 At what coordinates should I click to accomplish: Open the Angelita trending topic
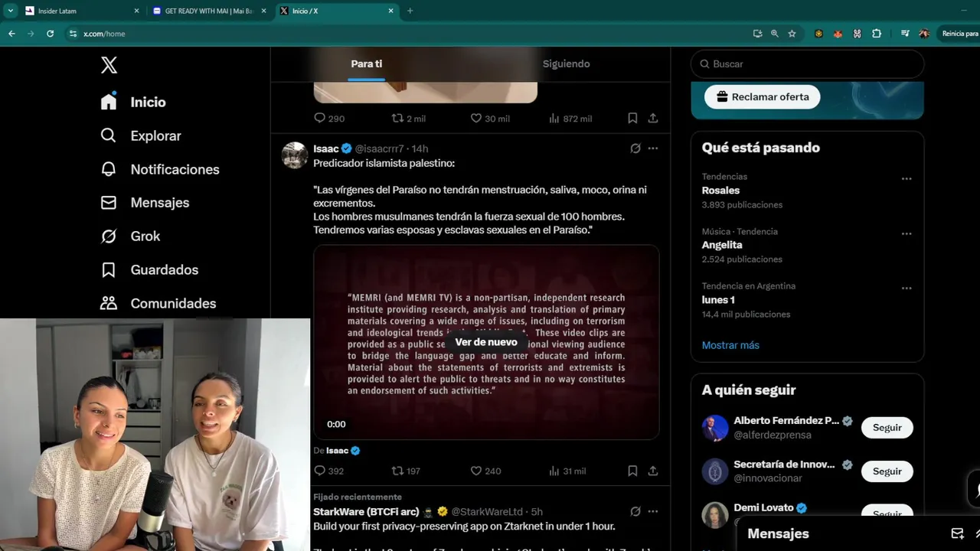[722, 245]
